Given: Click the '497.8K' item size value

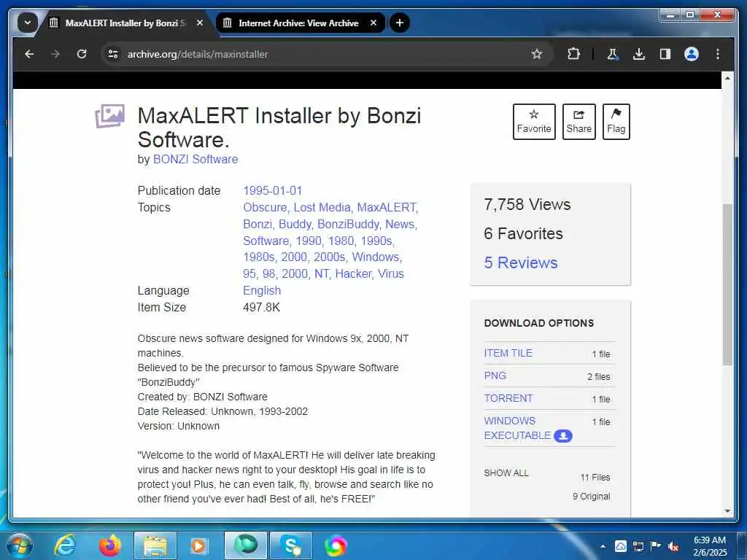Looking at the screenshot, I should coord(261,307).
